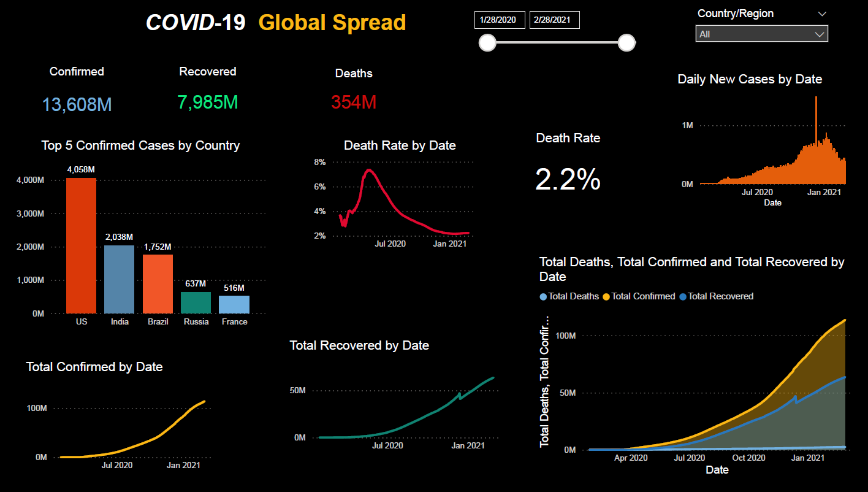Select the US bar in the country chart
The width and height of the screenshot is (868, 492).
[82, 245]
